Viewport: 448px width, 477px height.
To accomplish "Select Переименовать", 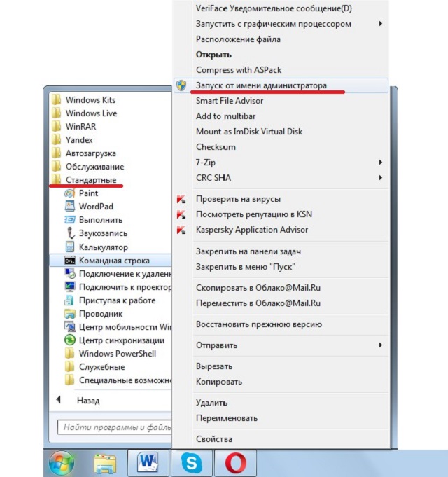I will (x=227, y=418).
